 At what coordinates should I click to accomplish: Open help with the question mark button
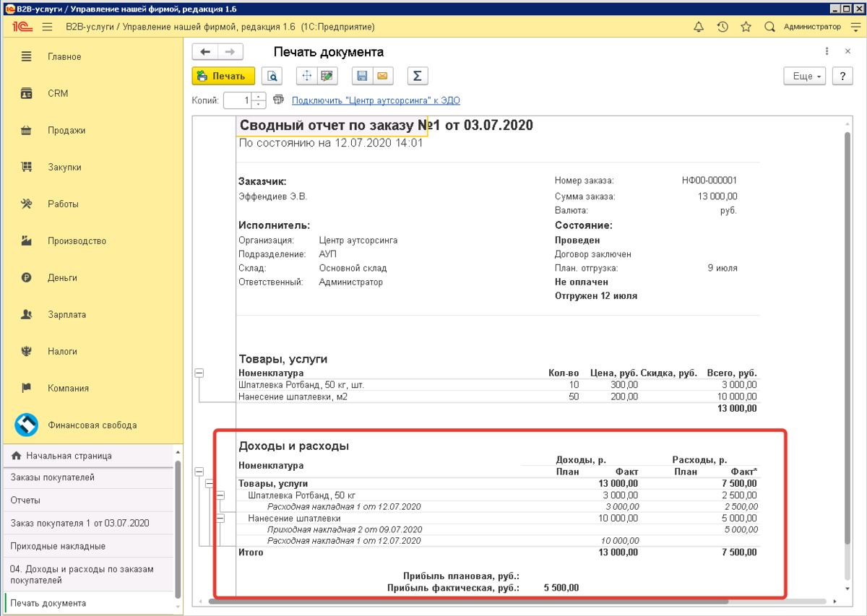tap(842, 76)
